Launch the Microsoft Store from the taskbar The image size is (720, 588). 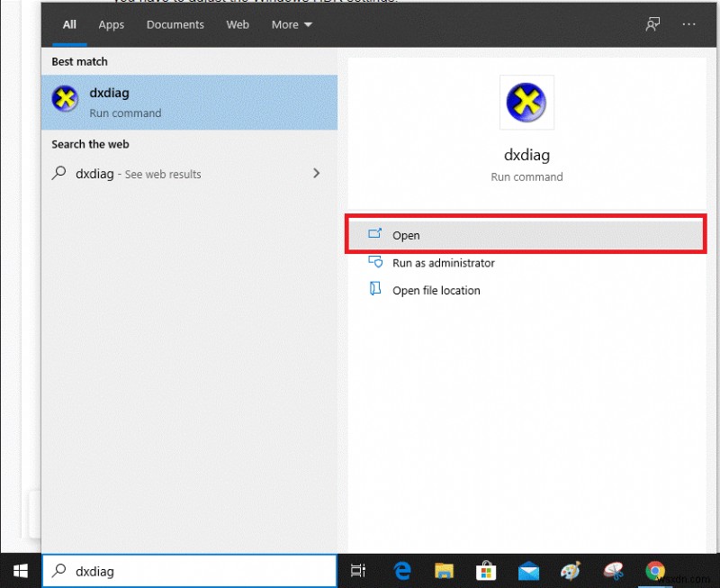tap(486, 570)
